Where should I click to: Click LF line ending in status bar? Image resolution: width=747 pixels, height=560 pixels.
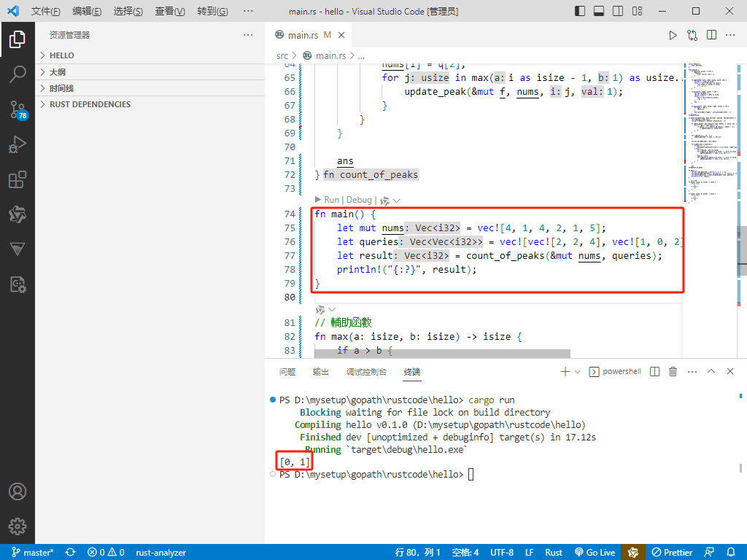point(530,553)
